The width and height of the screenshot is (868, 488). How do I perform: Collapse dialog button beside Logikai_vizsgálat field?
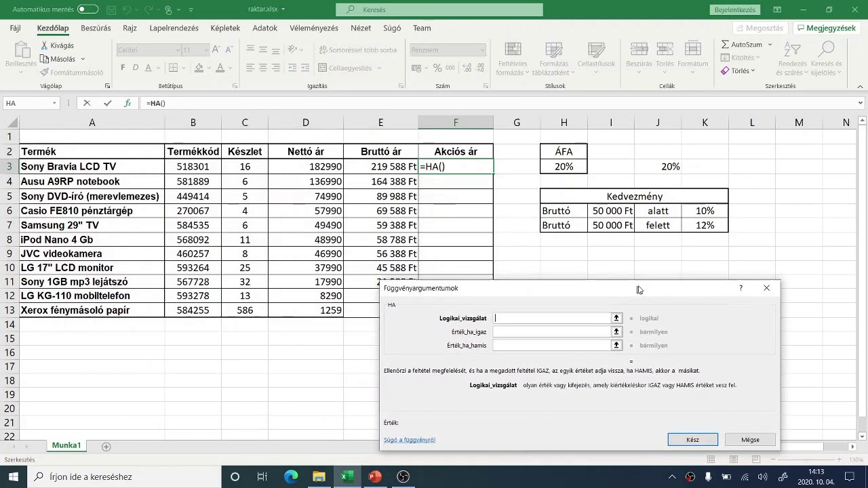616,318
